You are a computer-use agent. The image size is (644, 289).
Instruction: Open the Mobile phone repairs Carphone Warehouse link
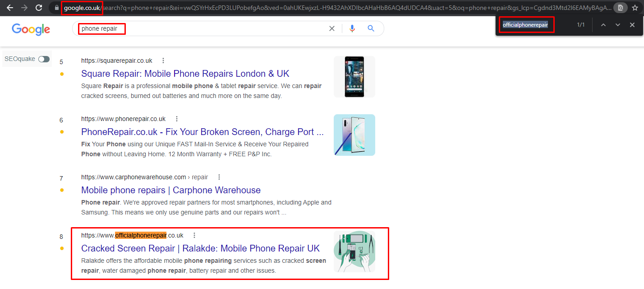pos(170,190)
